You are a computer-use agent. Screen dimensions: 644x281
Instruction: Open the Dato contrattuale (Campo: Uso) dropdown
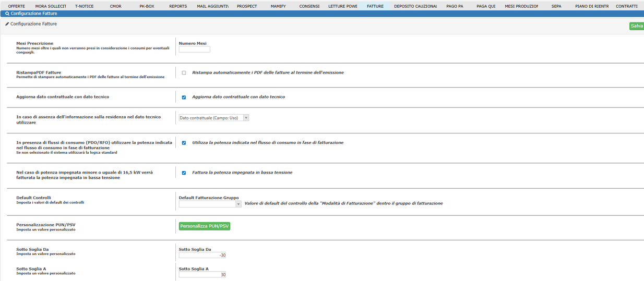214,118
